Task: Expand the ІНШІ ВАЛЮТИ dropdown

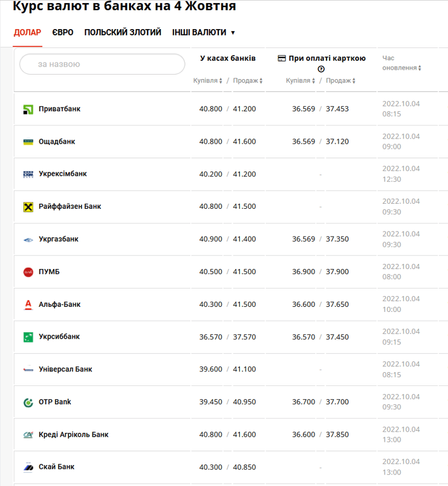Action: [203, 32]
